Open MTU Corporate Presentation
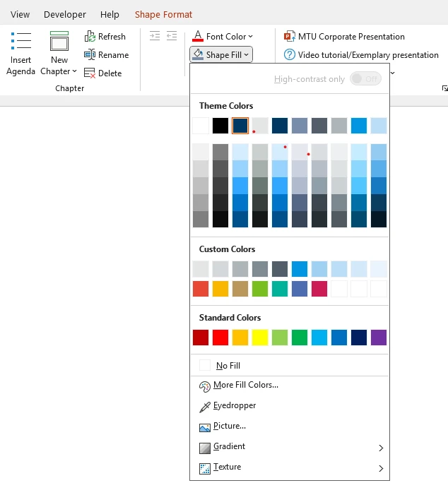The image size is (448, 483). [344, 36]
